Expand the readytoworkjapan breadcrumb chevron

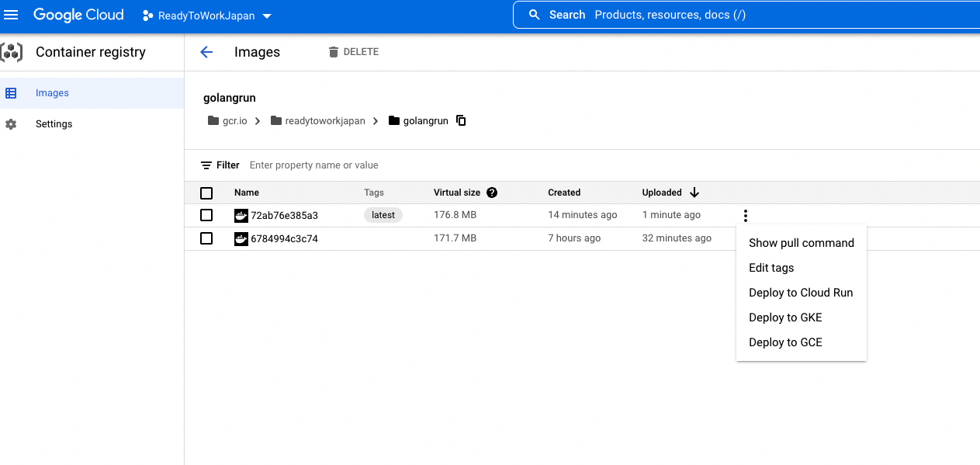tap(376, 121)
